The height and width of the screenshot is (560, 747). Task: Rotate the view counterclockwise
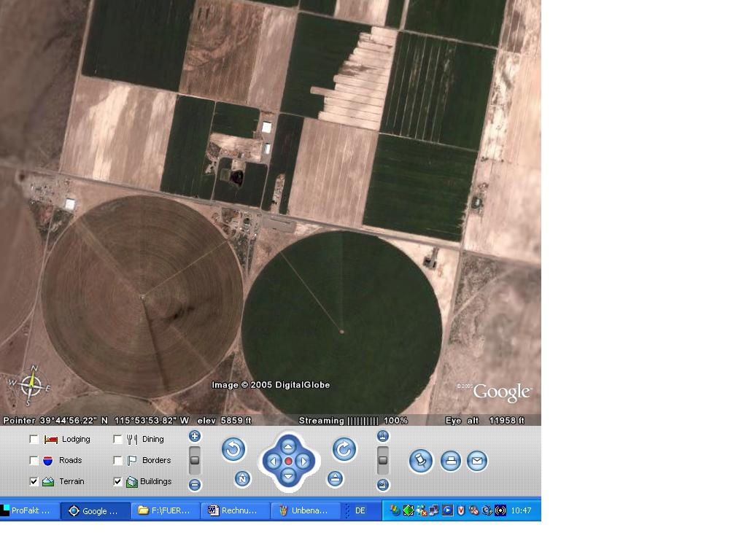(x=233, y=449)
